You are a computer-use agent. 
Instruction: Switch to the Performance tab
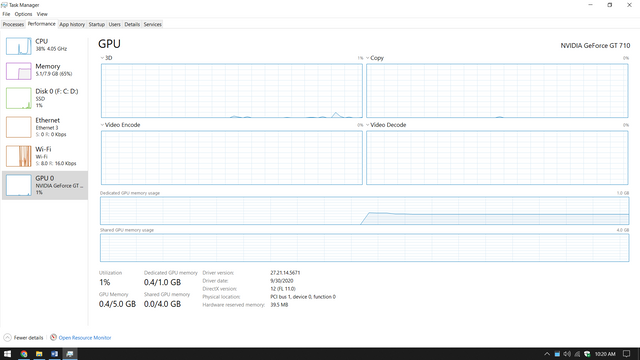click(42, 24)
